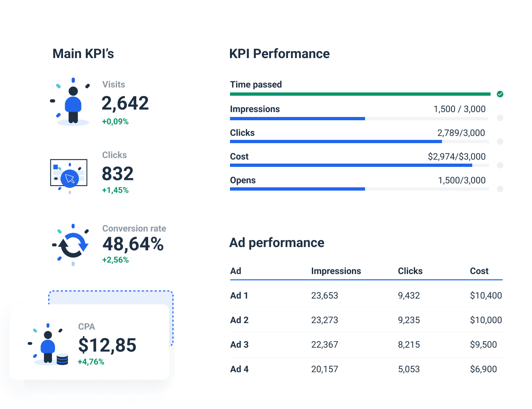Click the green checkmark beside Time passed
This screenshot has height=409, width=532.
click(x=500, y=94)
